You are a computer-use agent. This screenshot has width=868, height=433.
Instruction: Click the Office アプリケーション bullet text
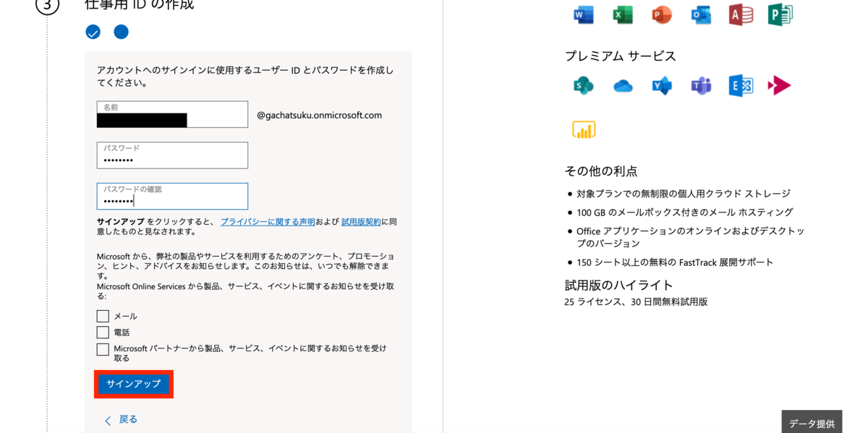(x=691, y=237)
